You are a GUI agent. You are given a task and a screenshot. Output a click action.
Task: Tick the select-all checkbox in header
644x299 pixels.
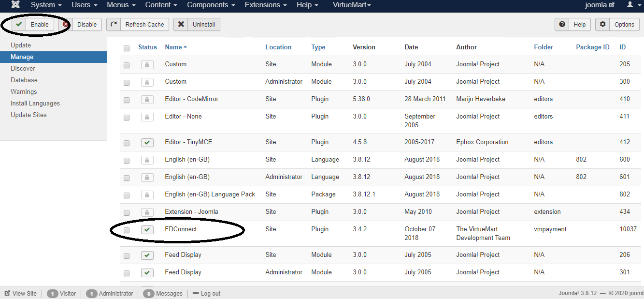click(x=127, y=48)
